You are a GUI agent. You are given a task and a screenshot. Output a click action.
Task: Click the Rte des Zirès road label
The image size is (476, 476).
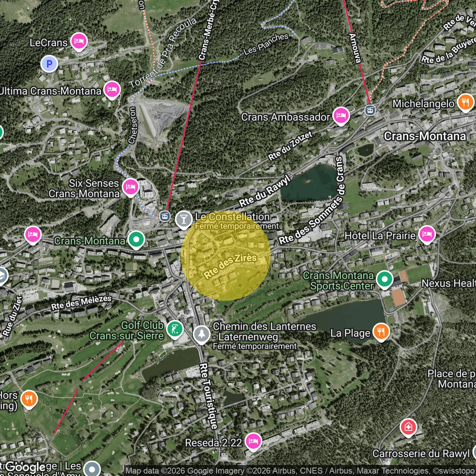(230, 266)
